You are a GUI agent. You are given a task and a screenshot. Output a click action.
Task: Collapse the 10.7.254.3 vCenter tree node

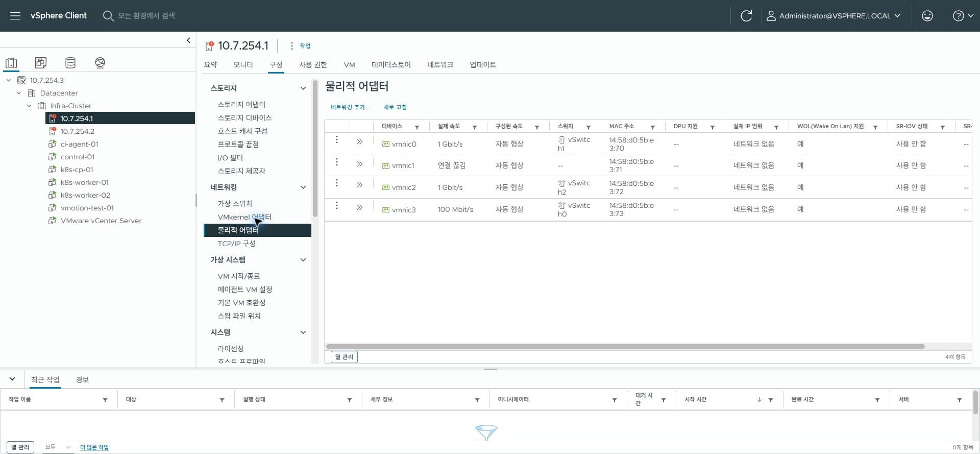pos(9,80)
